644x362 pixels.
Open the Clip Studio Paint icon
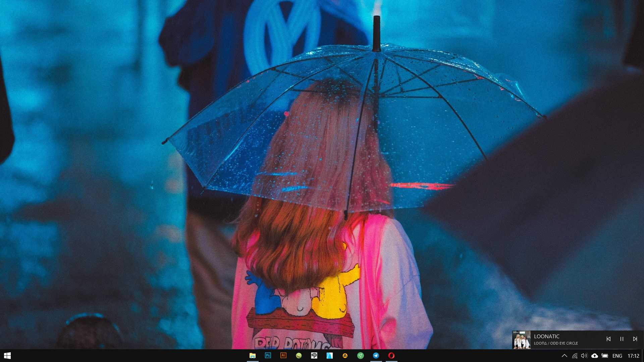pyautogui.click(x=314, y=356)
